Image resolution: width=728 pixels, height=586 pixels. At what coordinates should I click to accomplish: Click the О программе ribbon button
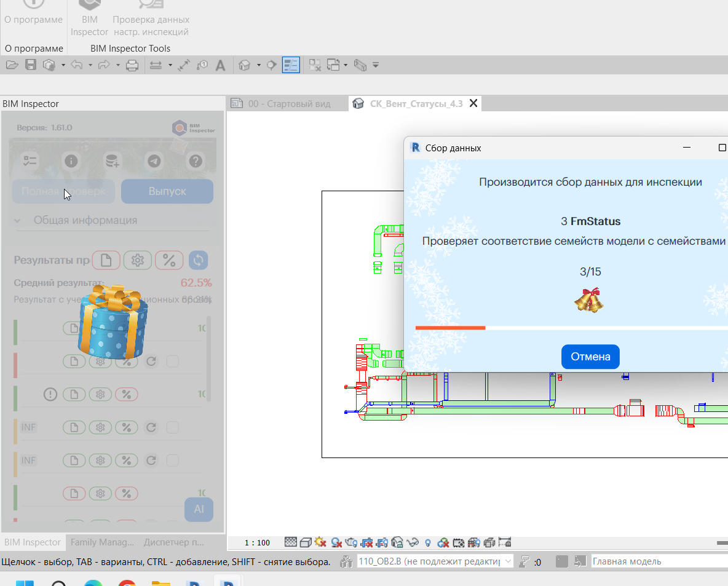(33, 14)
